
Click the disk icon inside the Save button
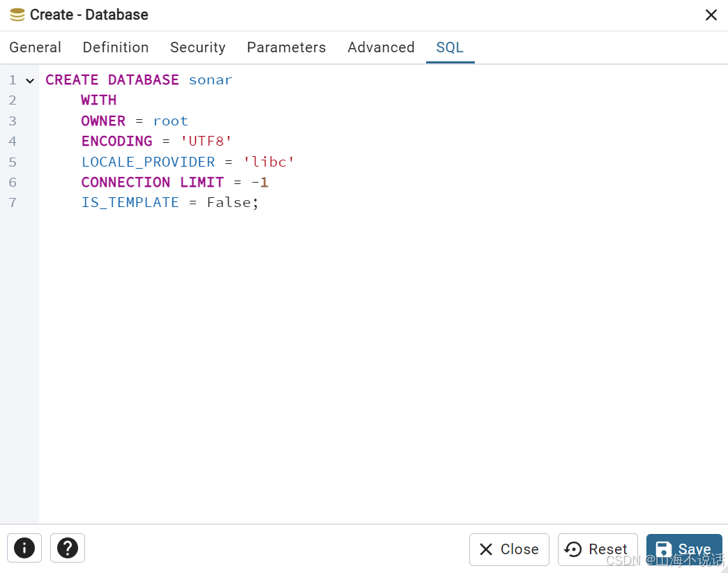[664, 549]
